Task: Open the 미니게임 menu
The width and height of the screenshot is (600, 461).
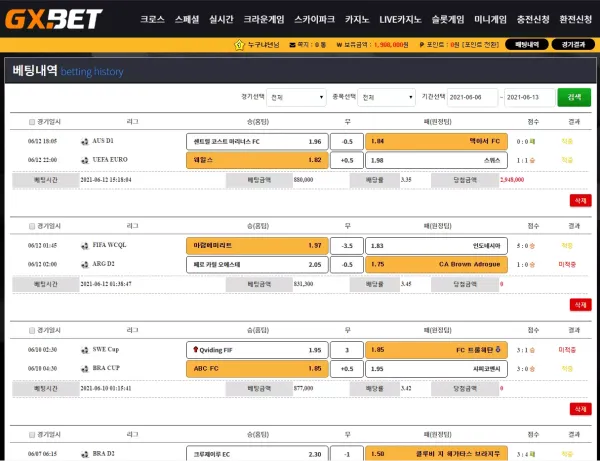Action: (490, 19)
